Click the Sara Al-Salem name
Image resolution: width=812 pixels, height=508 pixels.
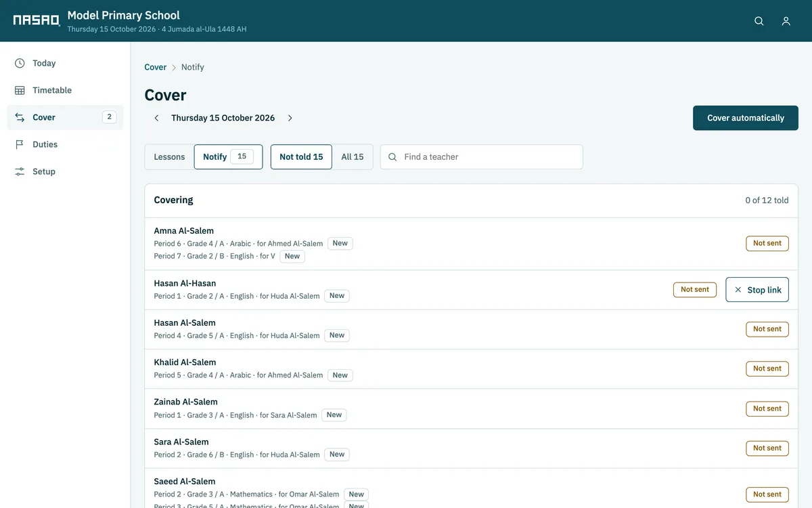pos(181,442)
